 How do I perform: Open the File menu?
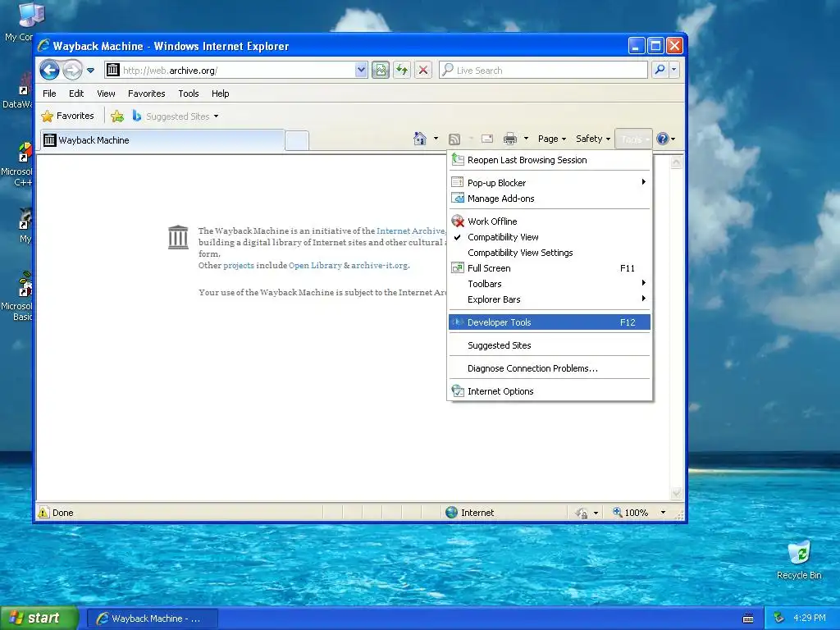pyautogui.click(x=49, y=94)
